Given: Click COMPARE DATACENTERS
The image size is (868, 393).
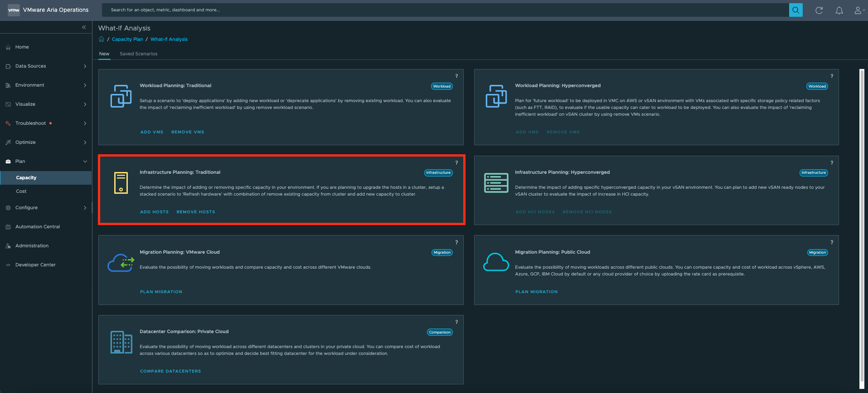Looking at the screenshot, I should click(170, 371).
